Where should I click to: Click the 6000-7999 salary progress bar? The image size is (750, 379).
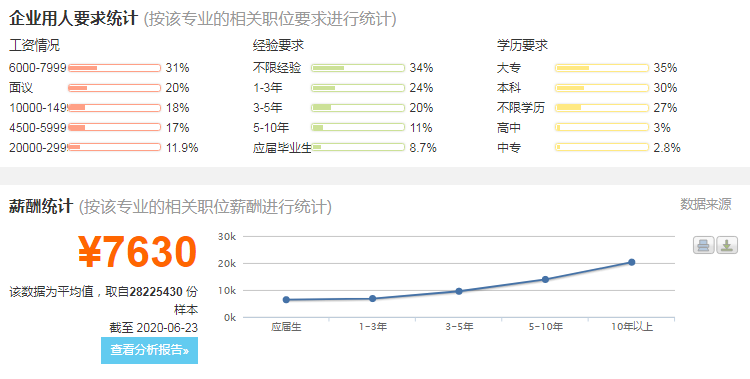(x=114, y=68)
